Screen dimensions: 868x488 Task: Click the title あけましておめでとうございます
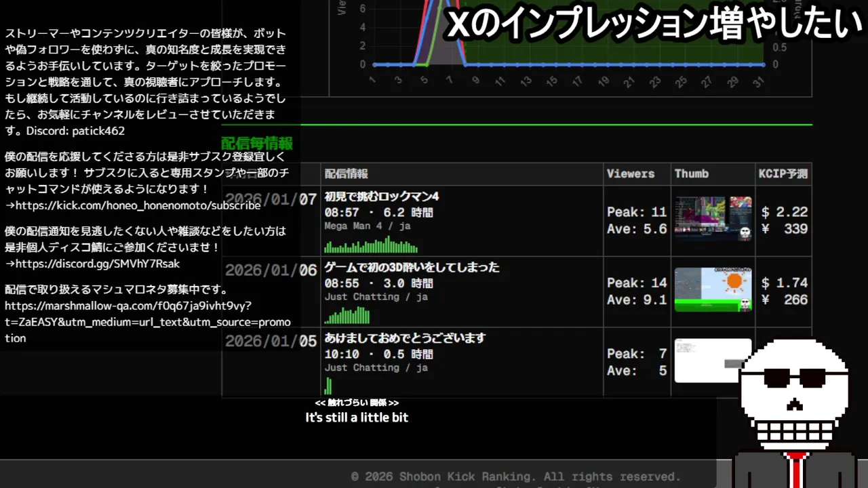(x=405, y=338)
